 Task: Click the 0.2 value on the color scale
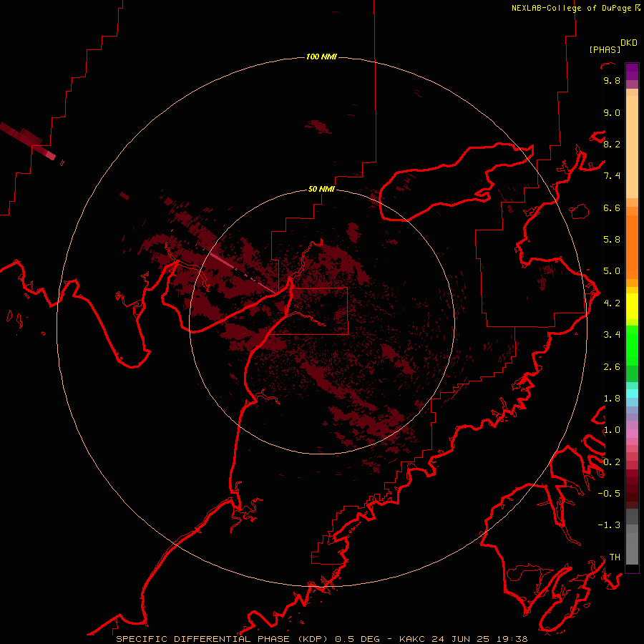point(612,462)
